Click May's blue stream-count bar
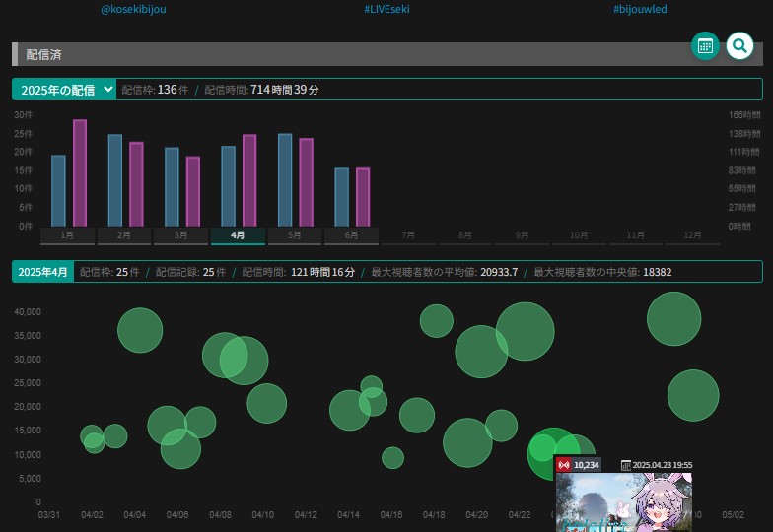 [285, 179]
